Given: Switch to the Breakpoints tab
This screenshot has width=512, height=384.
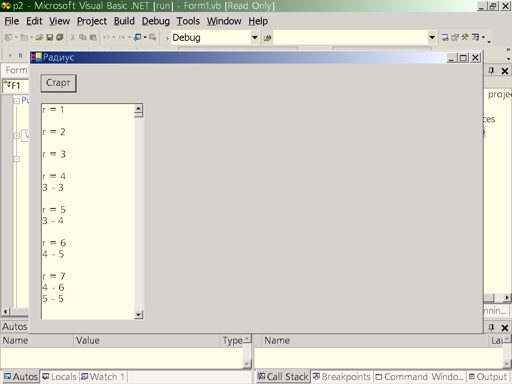Looking at the screenshot, I should click(342, 377).
